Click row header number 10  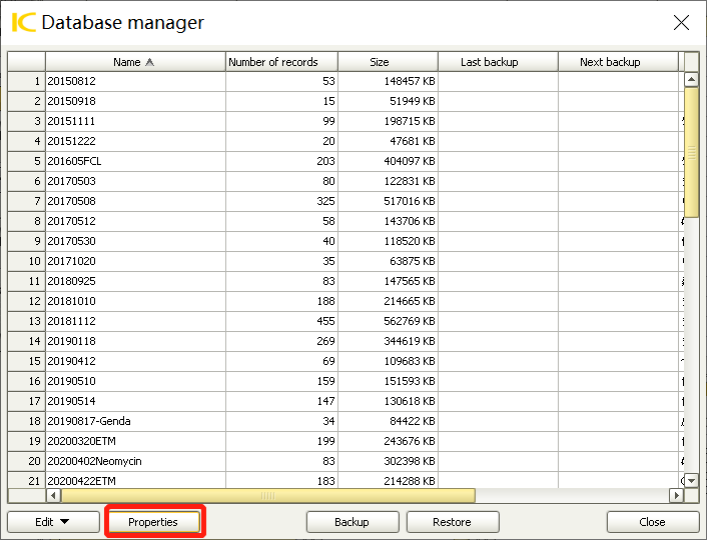point(27,261)
